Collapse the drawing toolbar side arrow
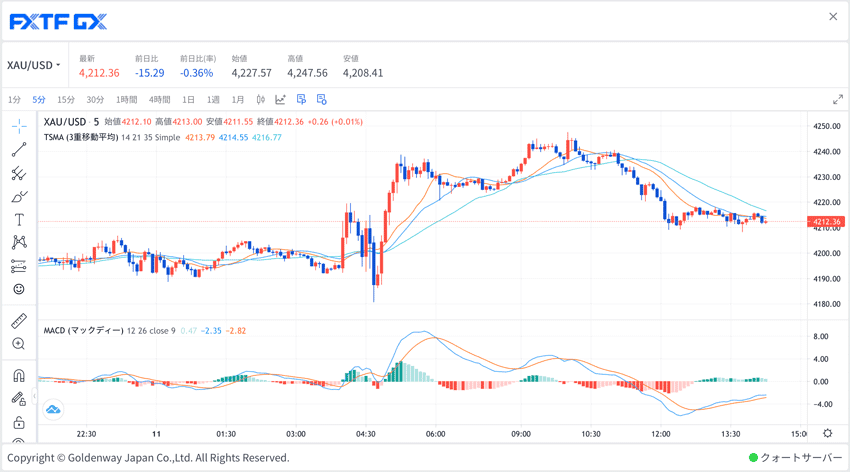Screen dimensions: 850x472 34,397
